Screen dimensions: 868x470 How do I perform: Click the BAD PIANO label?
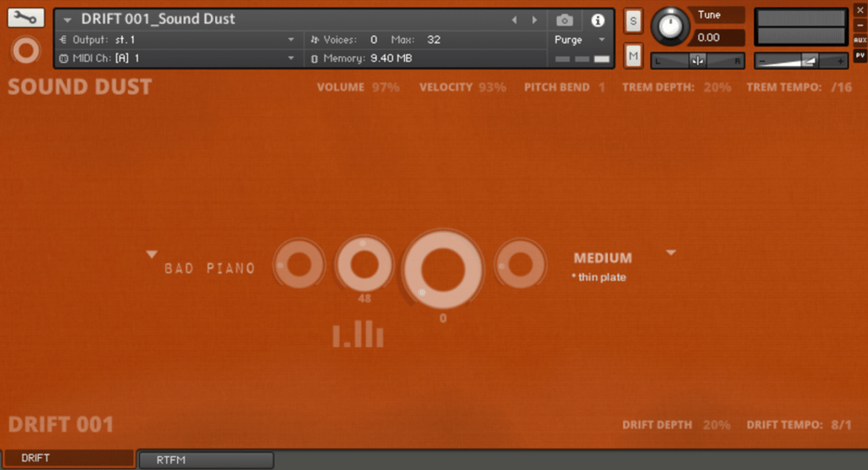pyautogui.click(x=210, y=268)
